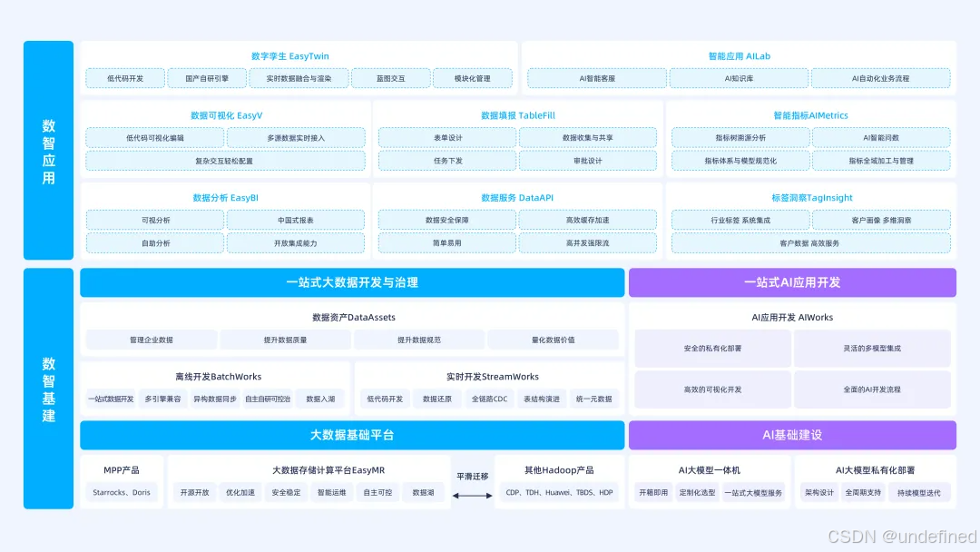This screenshot has height=552, width=980.
Task: Click 低代码开发 under EasyTwin
Action: tap(125, 79)
